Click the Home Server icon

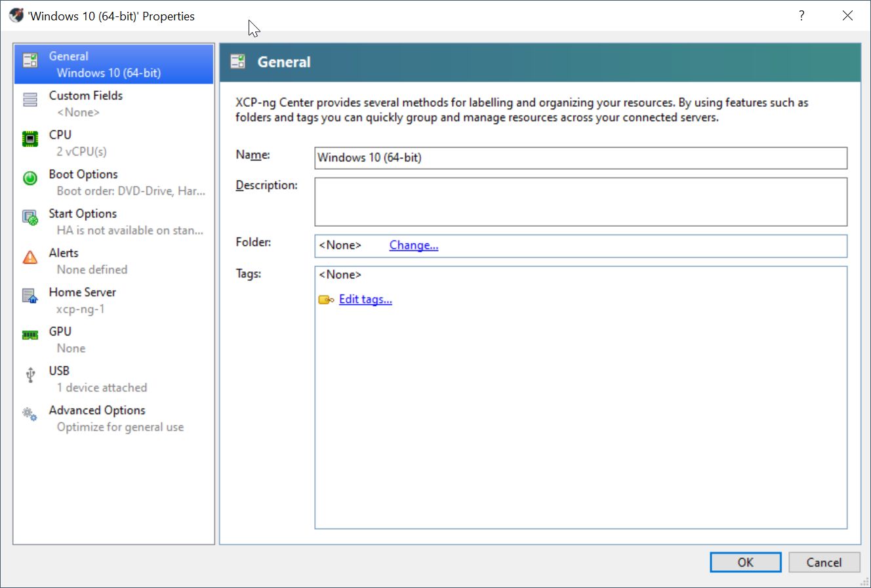click(30, 296)
